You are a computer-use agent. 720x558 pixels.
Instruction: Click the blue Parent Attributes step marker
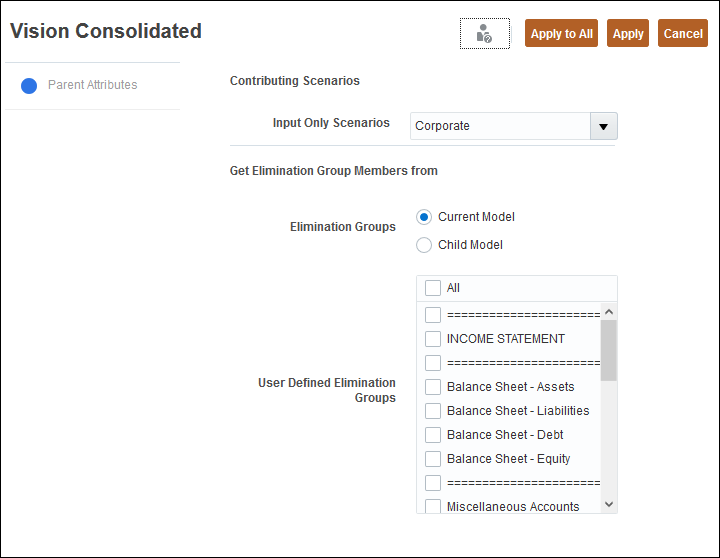pyautogui.click(x=29, y=86)
